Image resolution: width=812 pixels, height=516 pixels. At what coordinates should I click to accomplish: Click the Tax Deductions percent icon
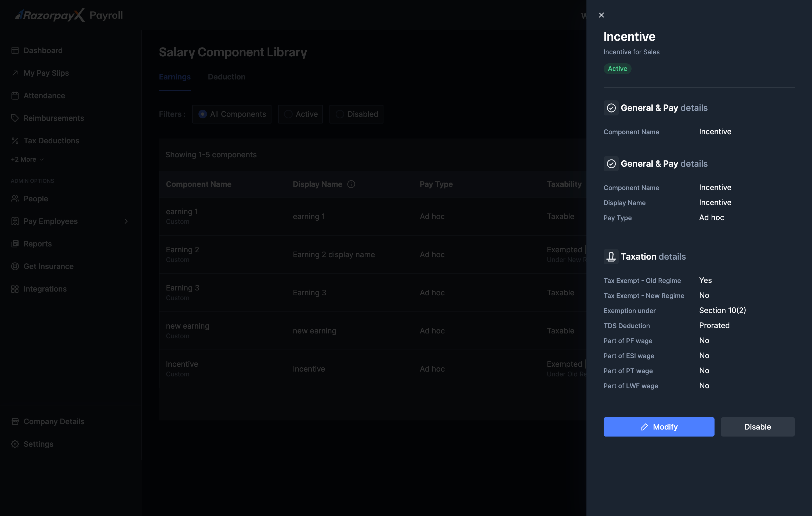pyautogui.click(x=15, y=141)
